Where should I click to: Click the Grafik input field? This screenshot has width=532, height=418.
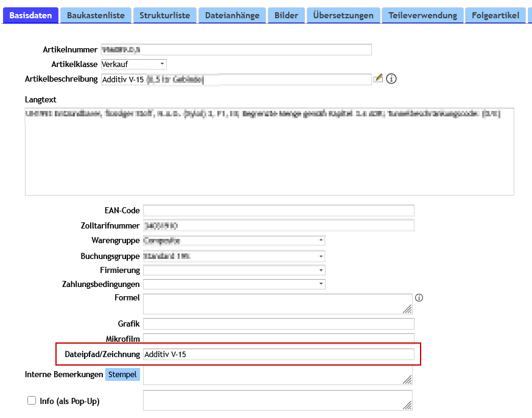point(278,324)
